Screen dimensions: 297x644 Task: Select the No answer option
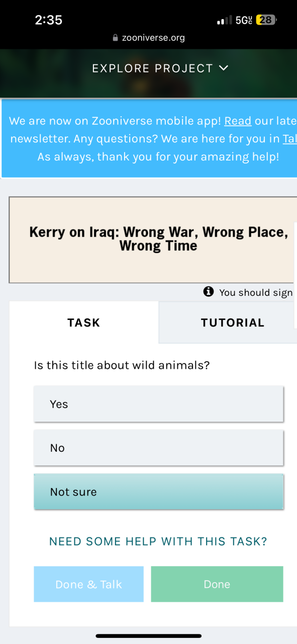click(x=159, y=448)
